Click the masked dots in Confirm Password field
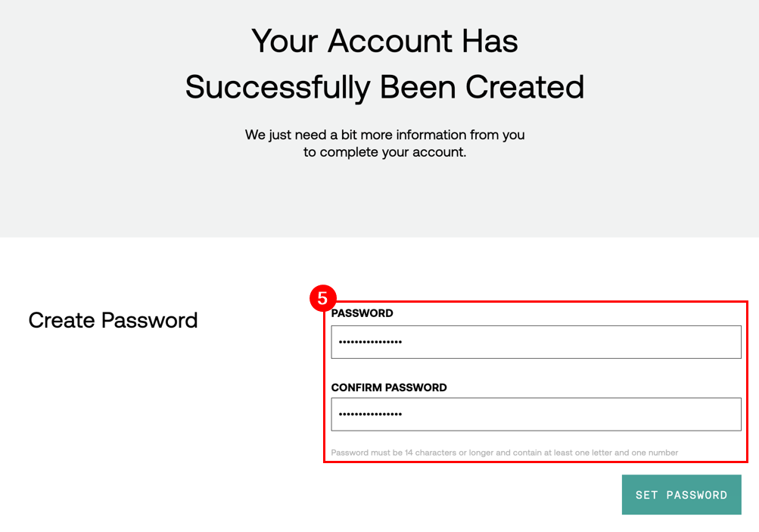 [x=370, y=415]
